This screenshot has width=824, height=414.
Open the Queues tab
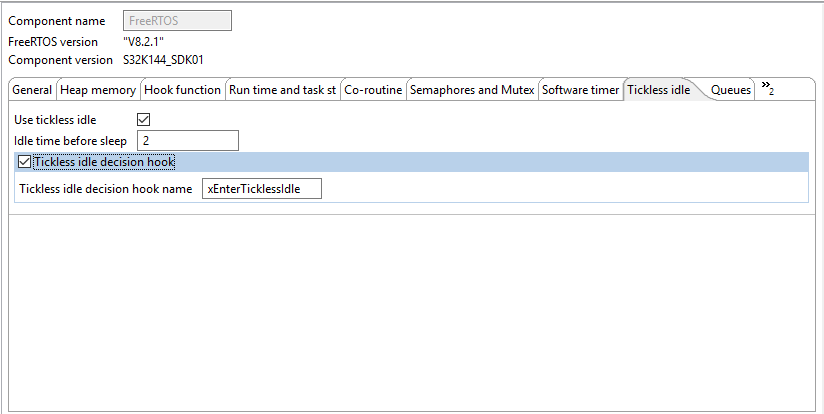point(731,90)
